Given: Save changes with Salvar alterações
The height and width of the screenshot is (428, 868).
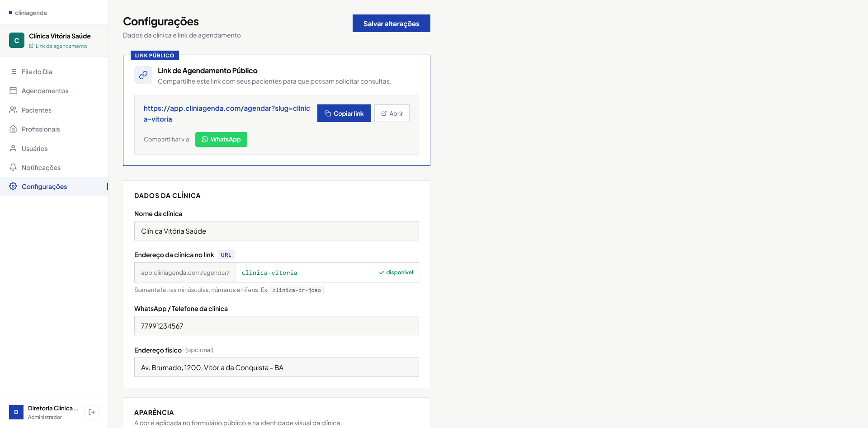Looking at the screenshot, I should pos(391,23).
